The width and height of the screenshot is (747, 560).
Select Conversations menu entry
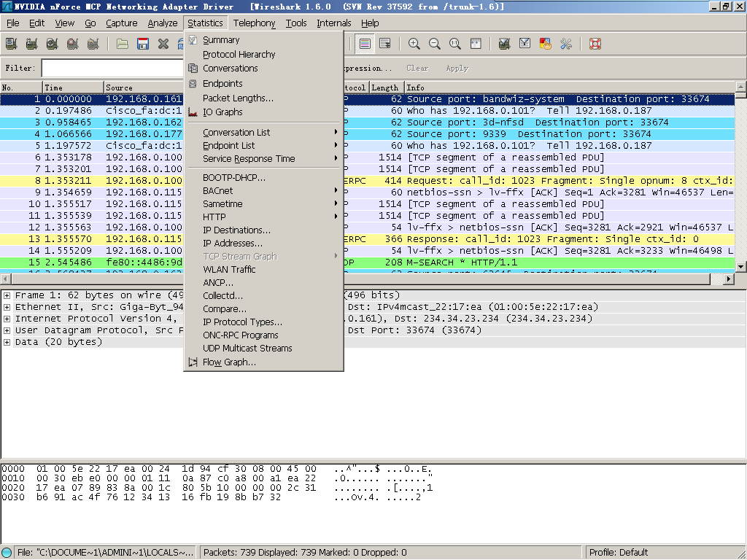[x=263, y=69]
